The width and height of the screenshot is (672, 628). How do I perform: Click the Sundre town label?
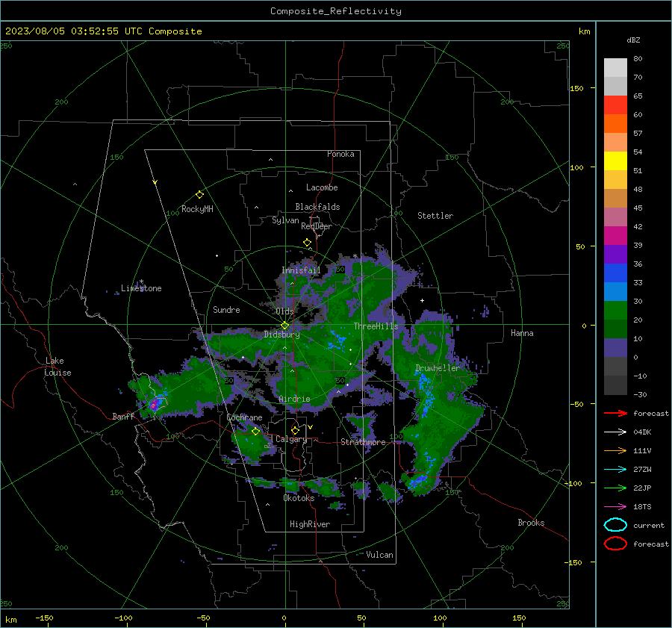tap(226, 309)
